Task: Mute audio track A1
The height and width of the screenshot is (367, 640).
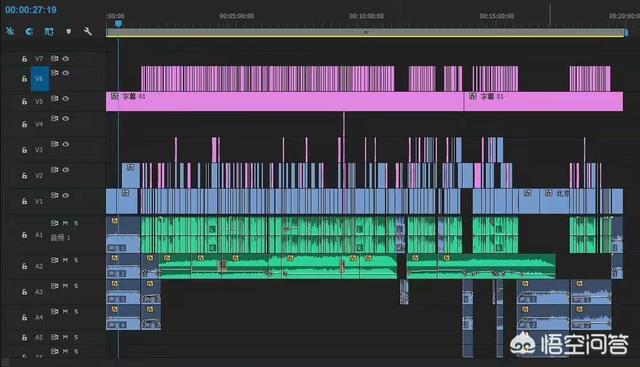Action: [x=65, y=223]
